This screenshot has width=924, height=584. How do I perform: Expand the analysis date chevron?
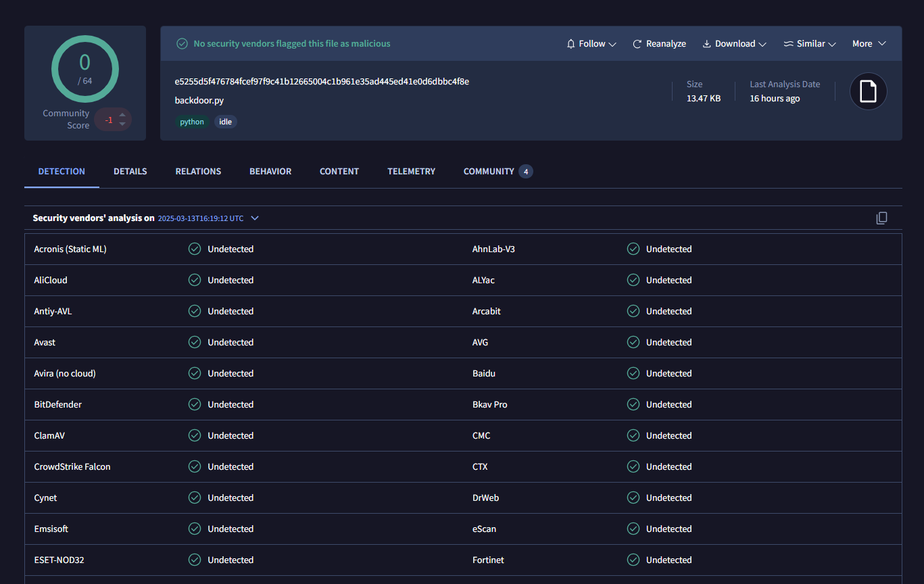click(x=255, y=218)
